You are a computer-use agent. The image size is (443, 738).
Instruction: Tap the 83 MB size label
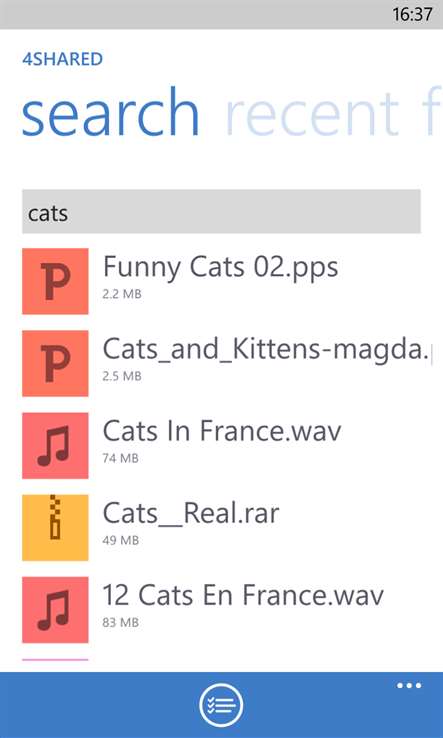tap(121, 623)
